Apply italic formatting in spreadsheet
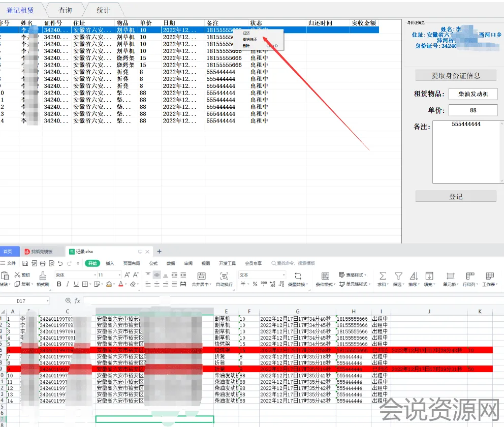 (x=68, y=285)
